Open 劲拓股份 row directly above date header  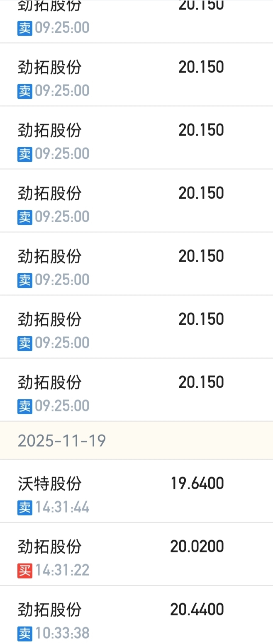(136, 390)
